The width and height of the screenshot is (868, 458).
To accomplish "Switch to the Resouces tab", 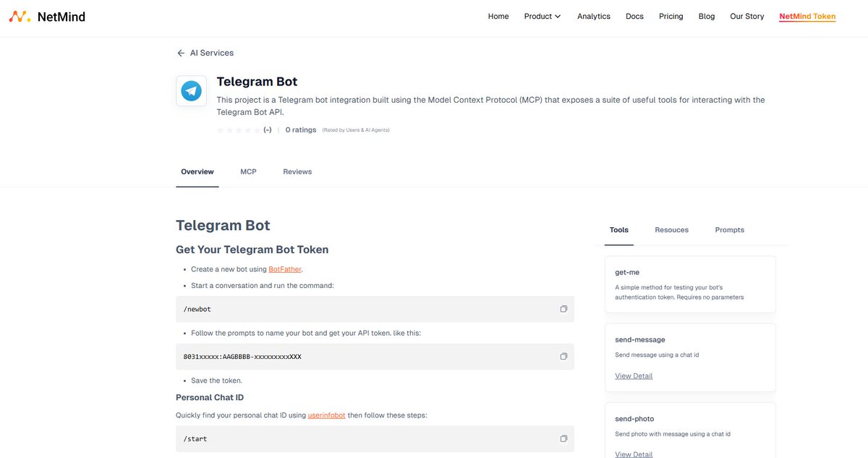I will pyautogui.click(x=672, y=230).
